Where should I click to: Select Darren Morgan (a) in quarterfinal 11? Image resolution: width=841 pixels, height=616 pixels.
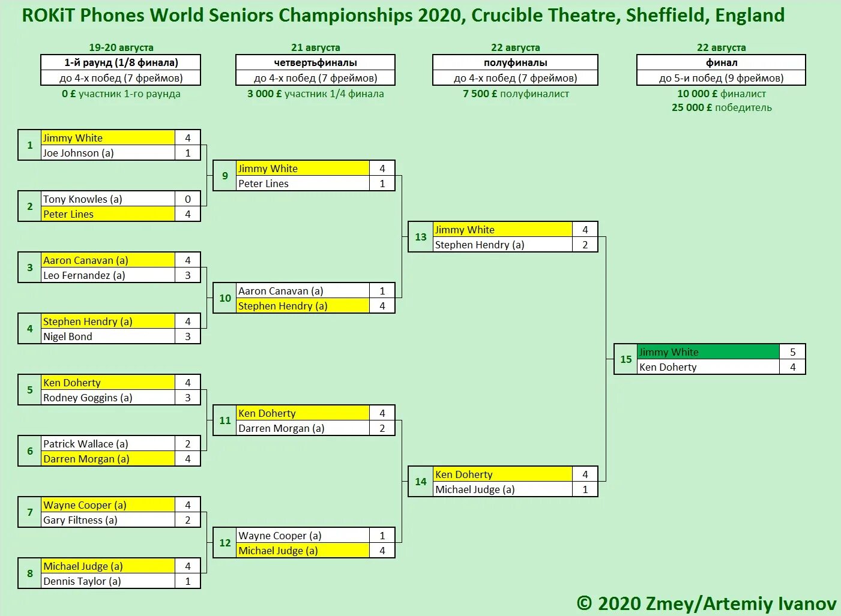click(x=303, y=428)
